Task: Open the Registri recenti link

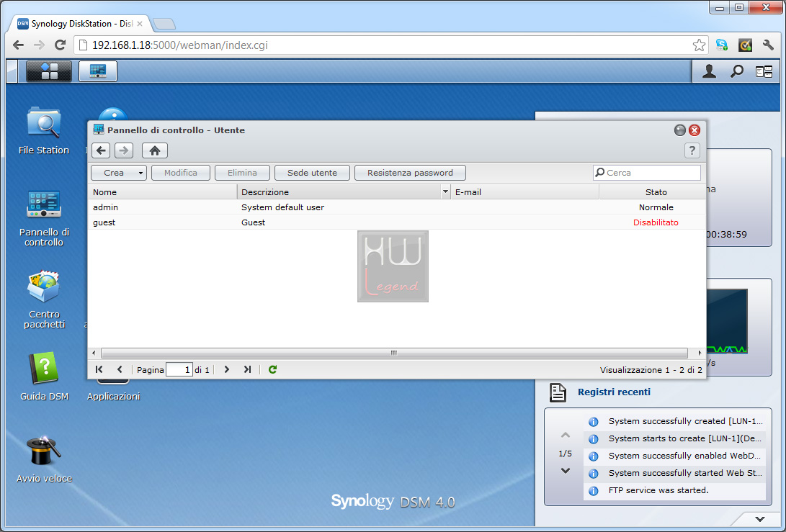Action: point(614,392)
